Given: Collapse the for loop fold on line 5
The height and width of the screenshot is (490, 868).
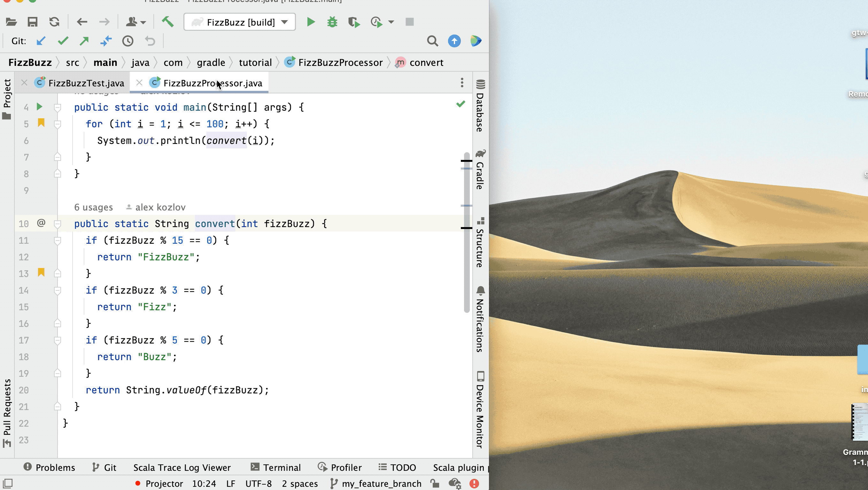Looking at the screenshot, I should point(58,124).
